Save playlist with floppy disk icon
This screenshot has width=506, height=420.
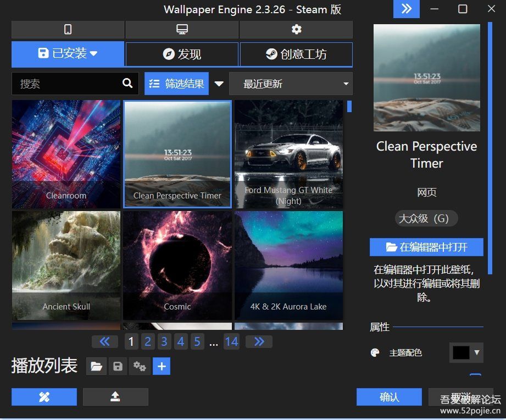[x=118, y=367]
